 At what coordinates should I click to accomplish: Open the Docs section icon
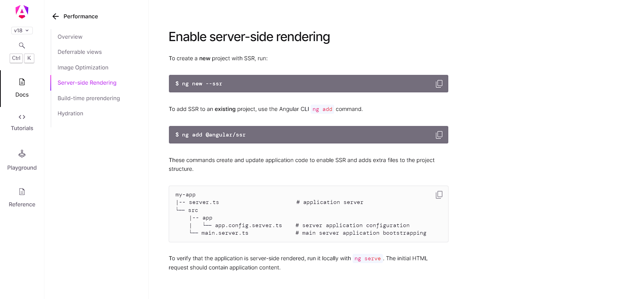click(22, 82)
